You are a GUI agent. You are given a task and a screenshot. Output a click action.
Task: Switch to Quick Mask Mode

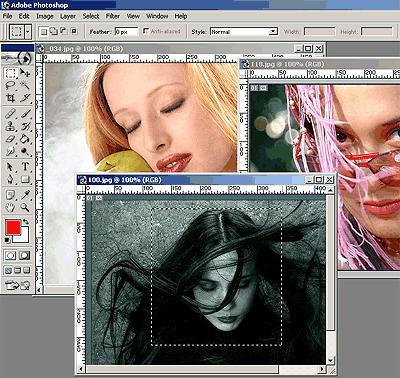[25, 256]
